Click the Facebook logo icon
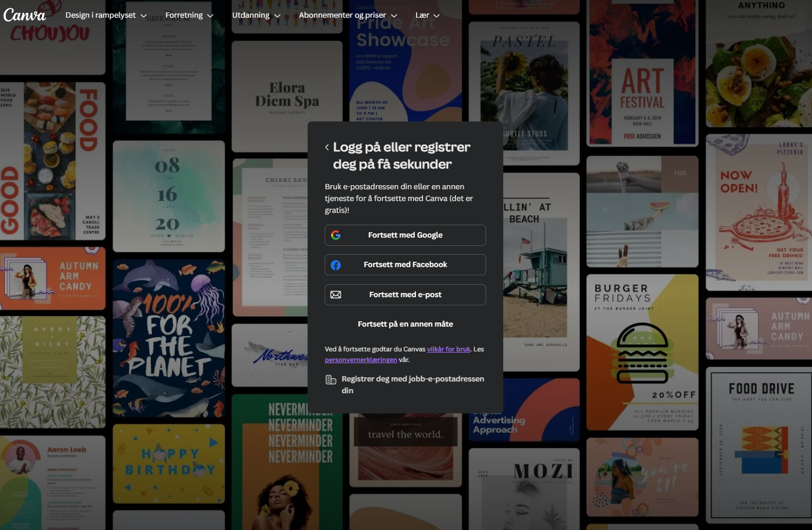 (336, 265)
